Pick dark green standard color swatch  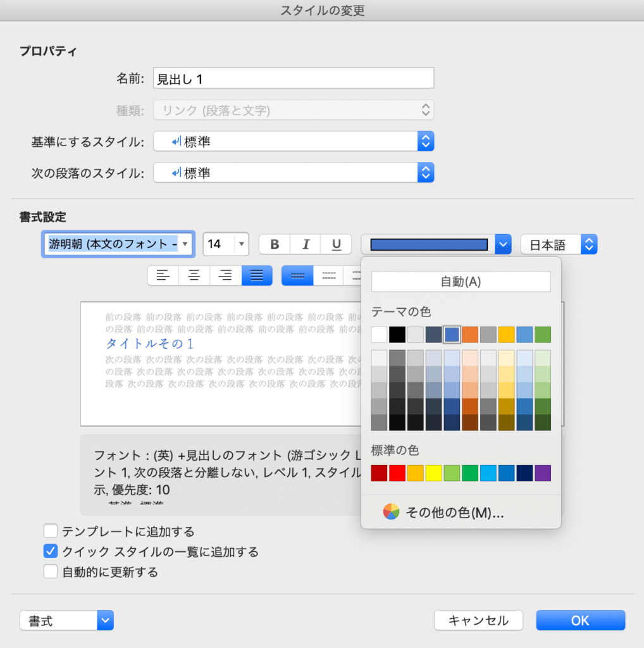[469, 473]
